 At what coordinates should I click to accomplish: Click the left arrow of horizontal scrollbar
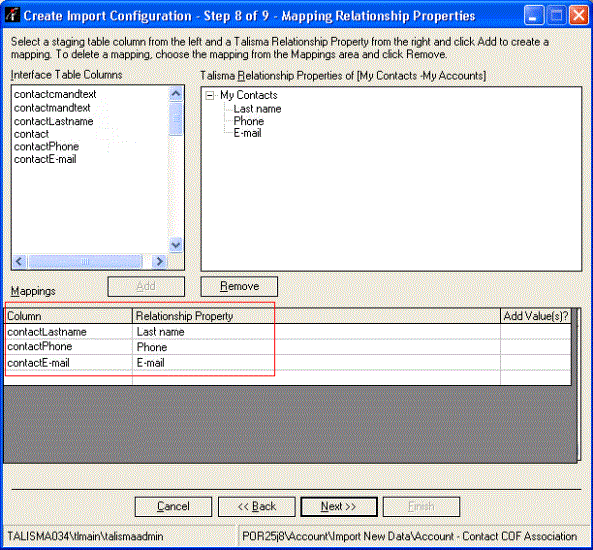click(x=20, y=261)
